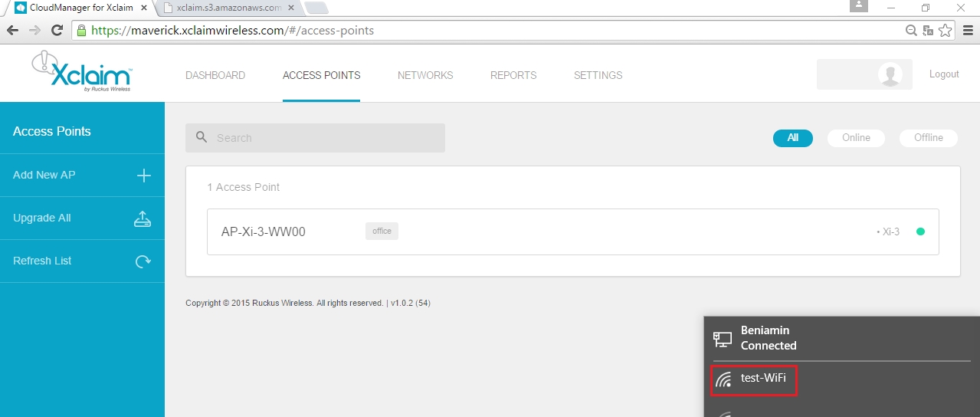
Task: Click the Access Points sidebar heading
Action: click(x=52, y=132)
